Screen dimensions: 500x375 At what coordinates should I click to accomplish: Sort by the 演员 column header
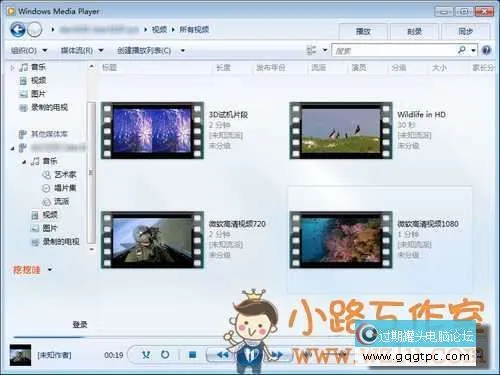pos(359,68)
